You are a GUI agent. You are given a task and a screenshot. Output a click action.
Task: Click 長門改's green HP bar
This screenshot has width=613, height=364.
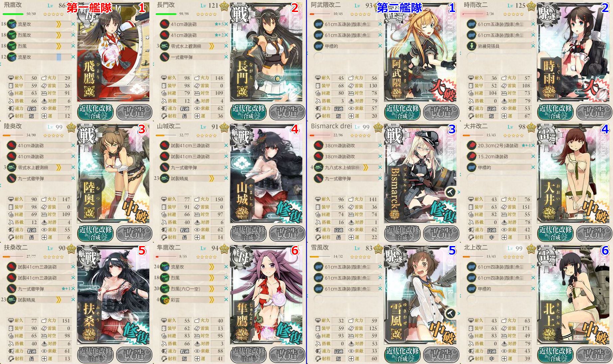click(166, 14)
